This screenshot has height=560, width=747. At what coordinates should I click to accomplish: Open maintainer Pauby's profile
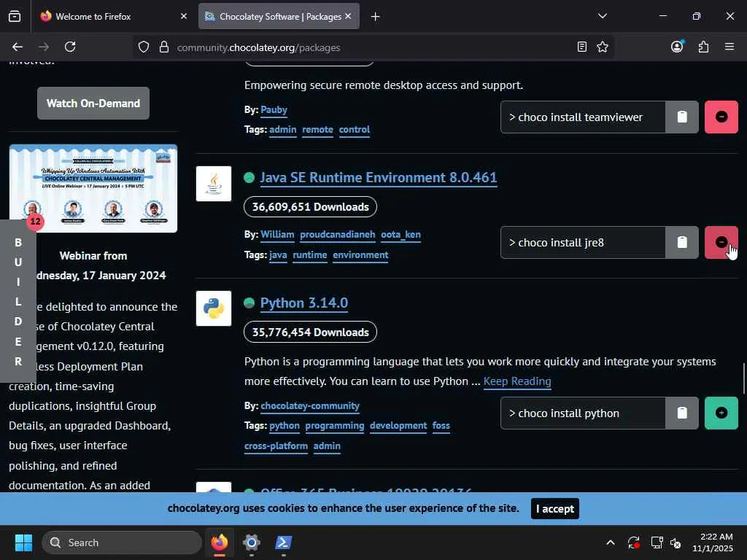274,109
